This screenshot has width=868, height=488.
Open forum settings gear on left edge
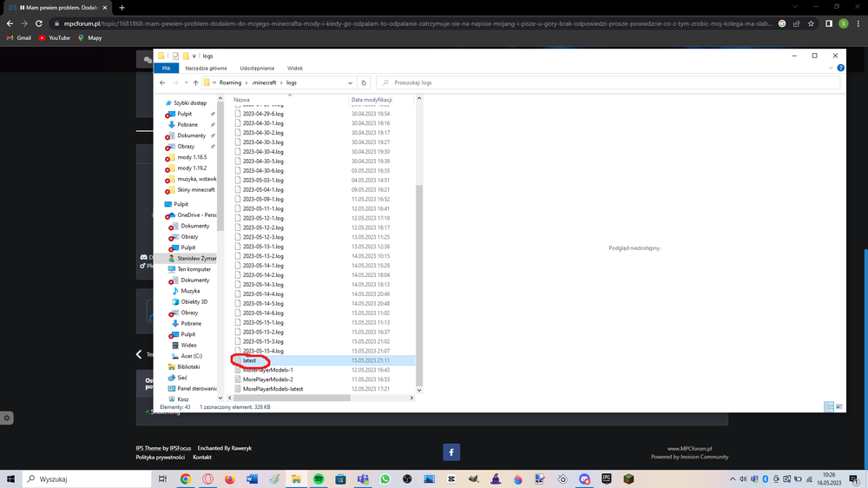pyautogui.click(x=7, y=419)
